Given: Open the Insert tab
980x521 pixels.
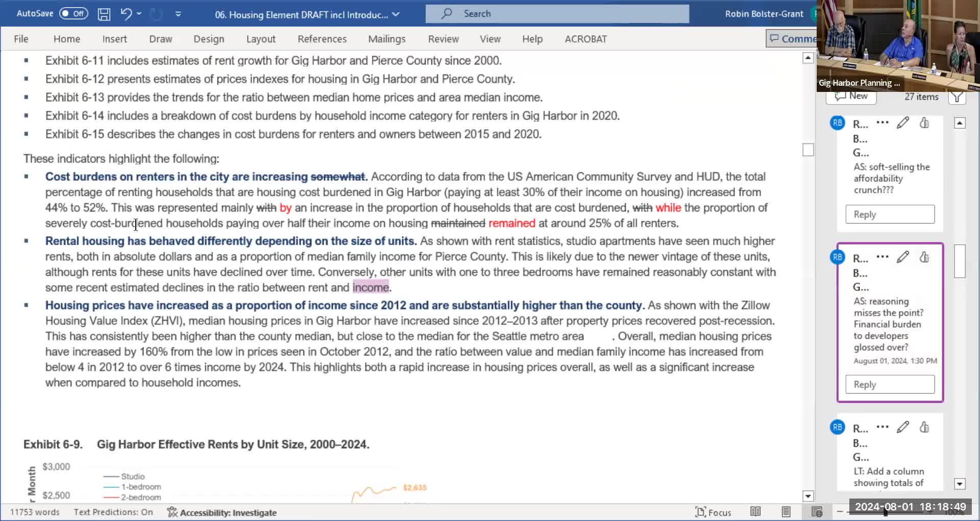Looking at the screenshot, I should 114,39.
